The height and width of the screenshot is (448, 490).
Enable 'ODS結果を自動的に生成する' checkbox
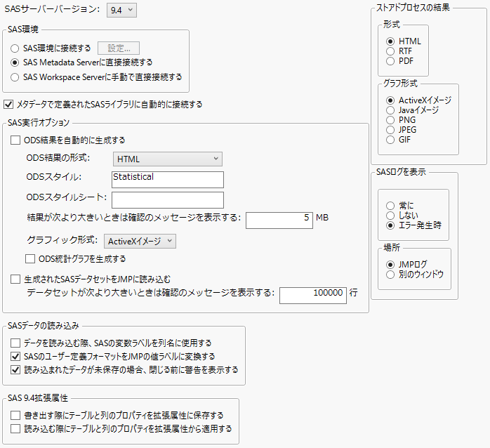15,140
